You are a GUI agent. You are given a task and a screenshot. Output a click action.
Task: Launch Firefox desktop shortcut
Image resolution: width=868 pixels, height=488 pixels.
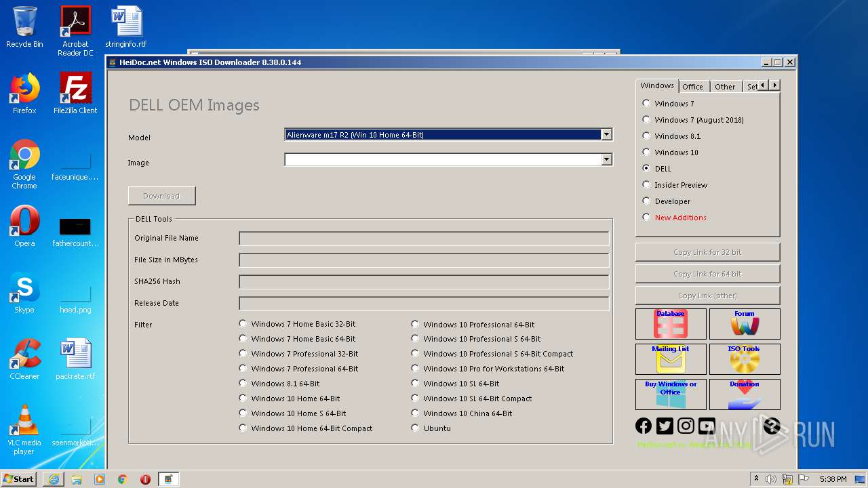[x=24, y=94]
